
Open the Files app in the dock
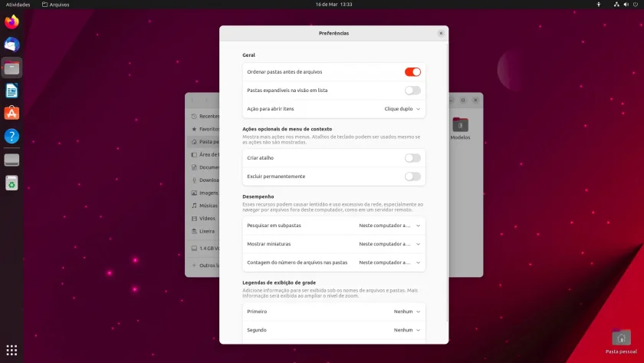click(x=11, y=68)
